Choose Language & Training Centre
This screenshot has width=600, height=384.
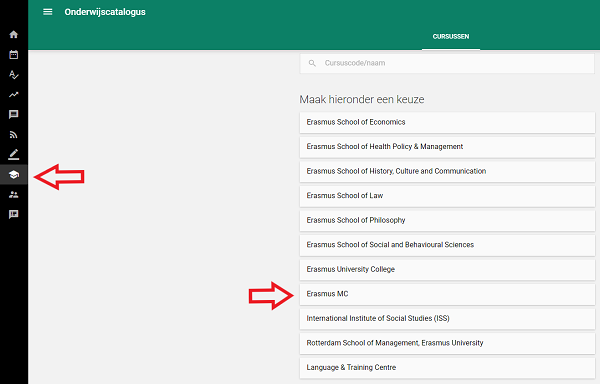click(x=447, y=368)
